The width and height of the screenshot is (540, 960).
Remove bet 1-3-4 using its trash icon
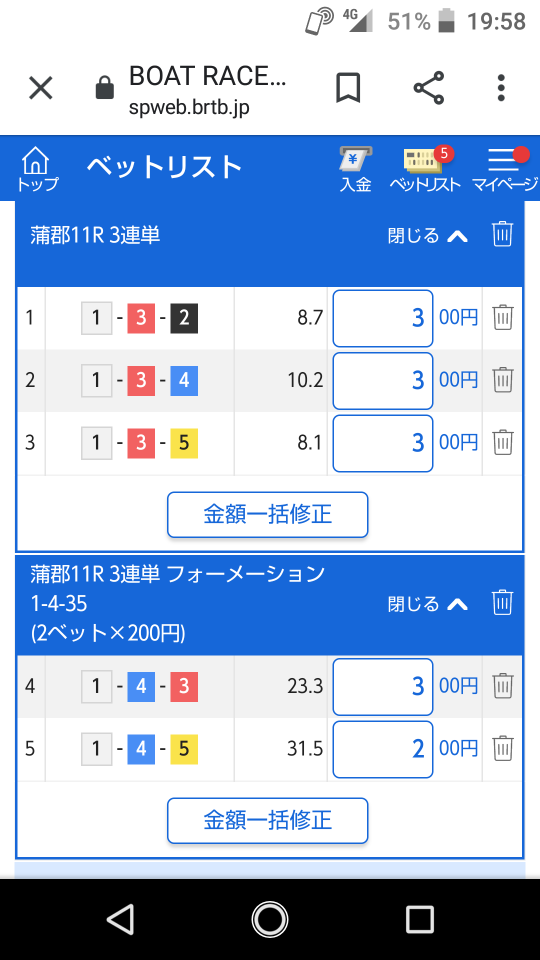(503, 380)
